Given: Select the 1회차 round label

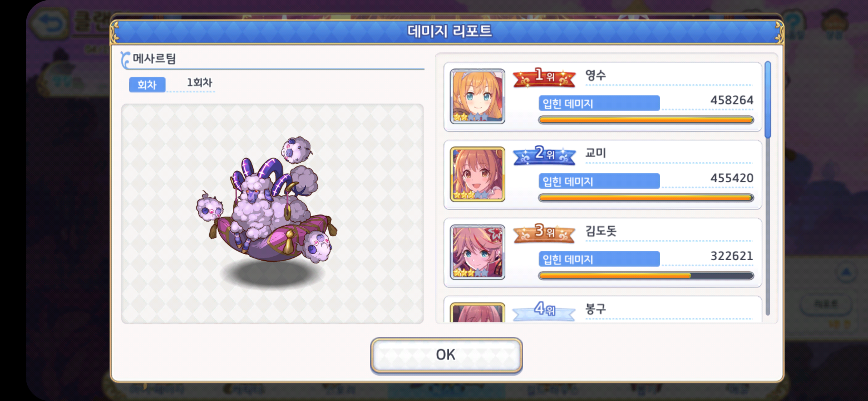Looking at the screenshot, I should coord(199,83).
